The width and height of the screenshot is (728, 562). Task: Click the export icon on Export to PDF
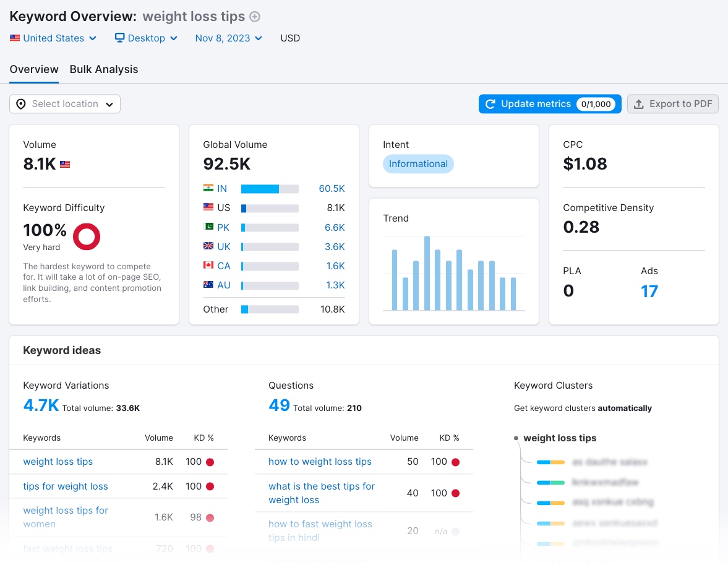pos(640,104)
